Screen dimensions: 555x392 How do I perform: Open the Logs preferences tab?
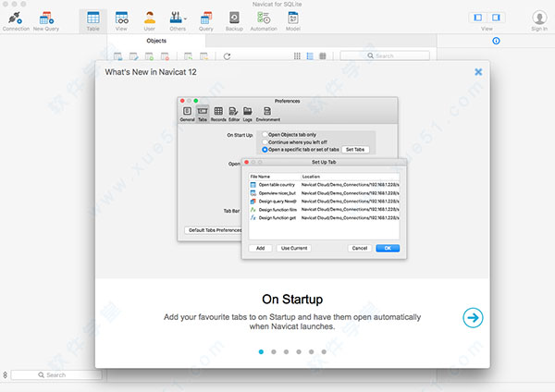tap(247, 114)
